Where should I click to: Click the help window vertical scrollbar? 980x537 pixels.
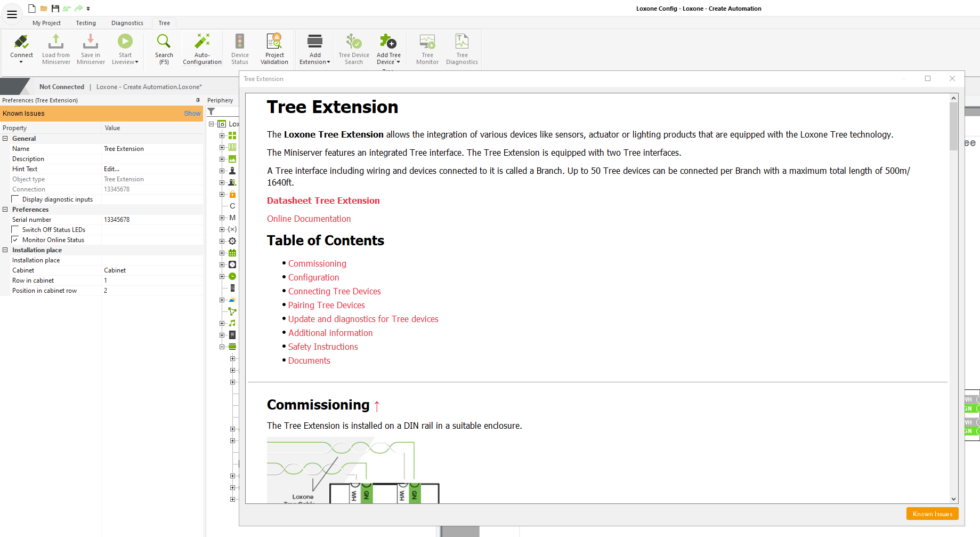click(953, 299)
